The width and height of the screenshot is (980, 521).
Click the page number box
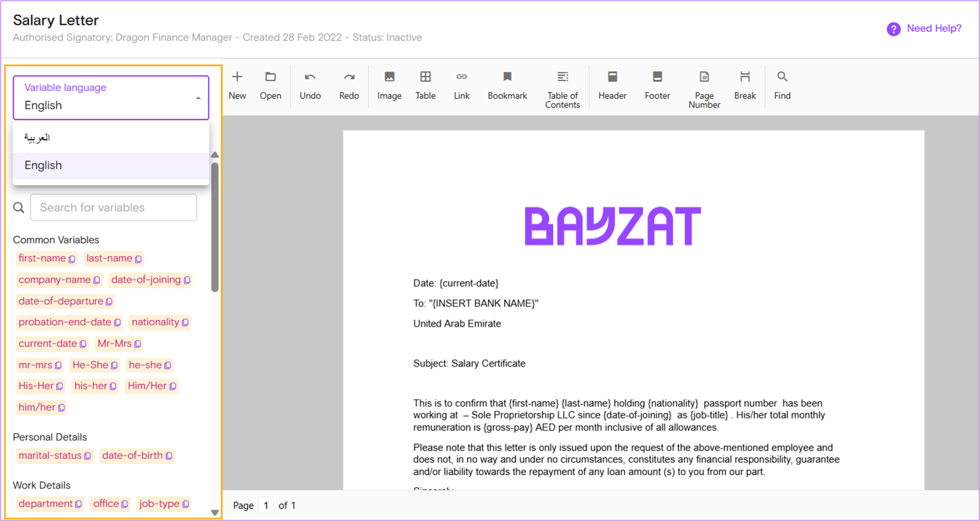point(266,505)
